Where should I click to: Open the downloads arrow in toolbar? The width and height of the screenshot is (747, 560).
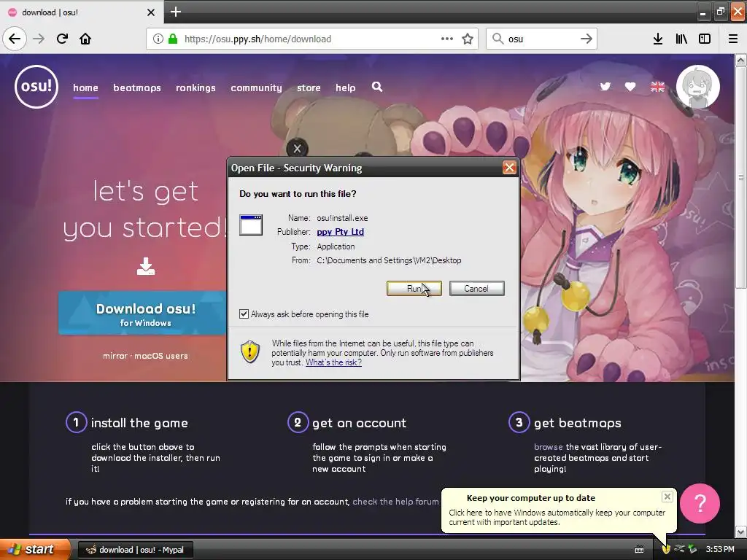[x=658, y=39]
